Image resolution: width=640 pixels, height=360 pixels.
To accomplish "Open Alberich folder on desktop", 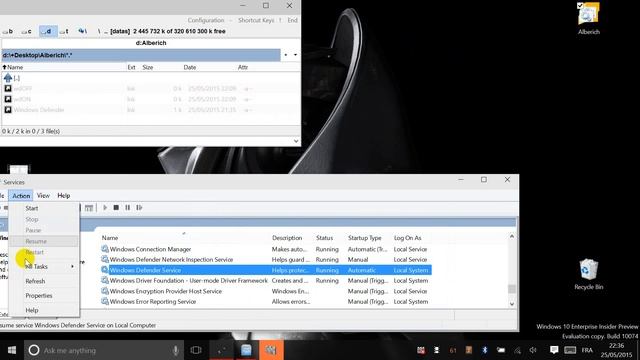I will (x=589, y=18).
